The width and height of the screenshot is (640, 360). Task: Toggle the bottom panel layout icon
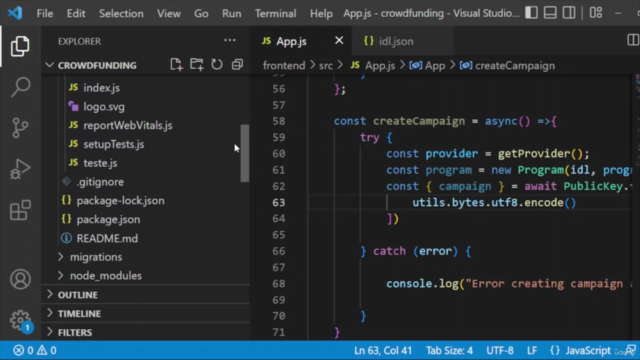[550, 13]
